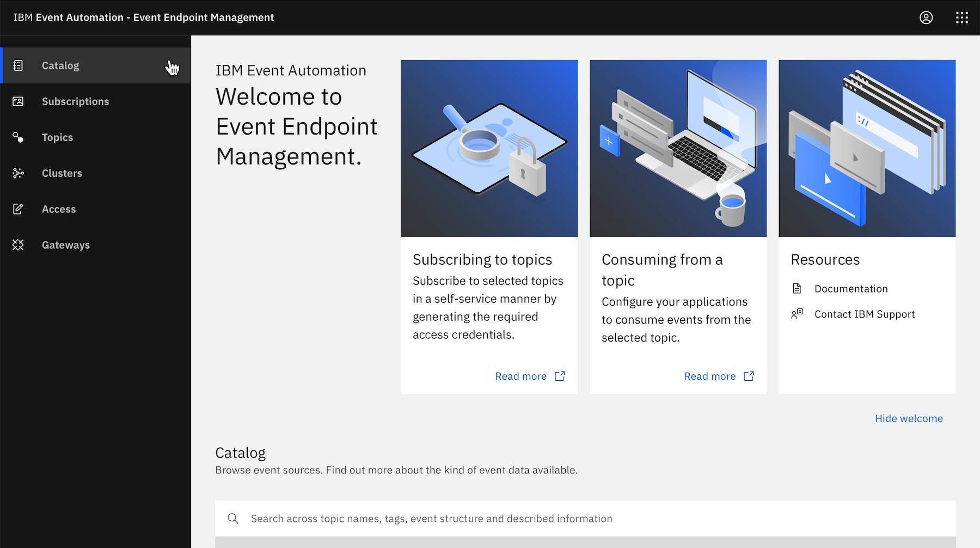Screen dimensions: 980x548
Task: Go to Subscriptions in the side menu
Action: click(x=75, y=101)
